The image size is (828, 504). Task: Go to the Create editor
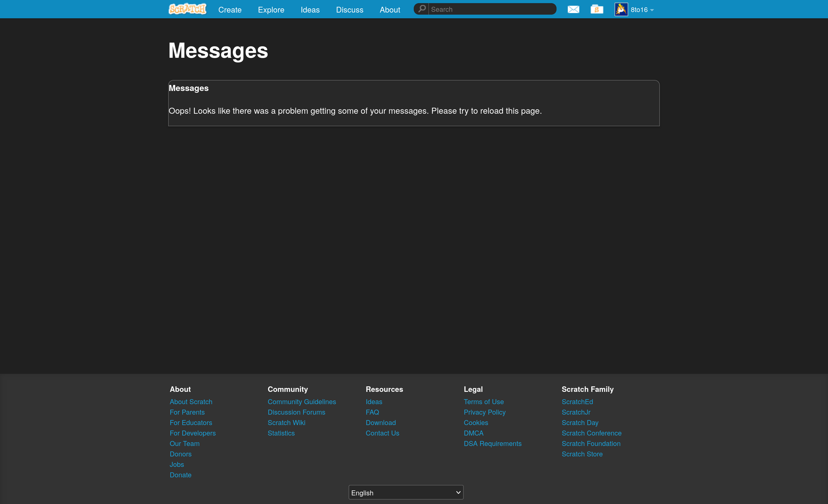(x=230, y=10)
